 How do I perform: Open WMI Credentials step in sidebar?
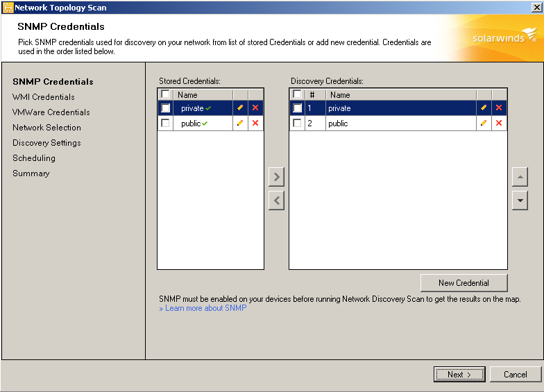(43, 97)
